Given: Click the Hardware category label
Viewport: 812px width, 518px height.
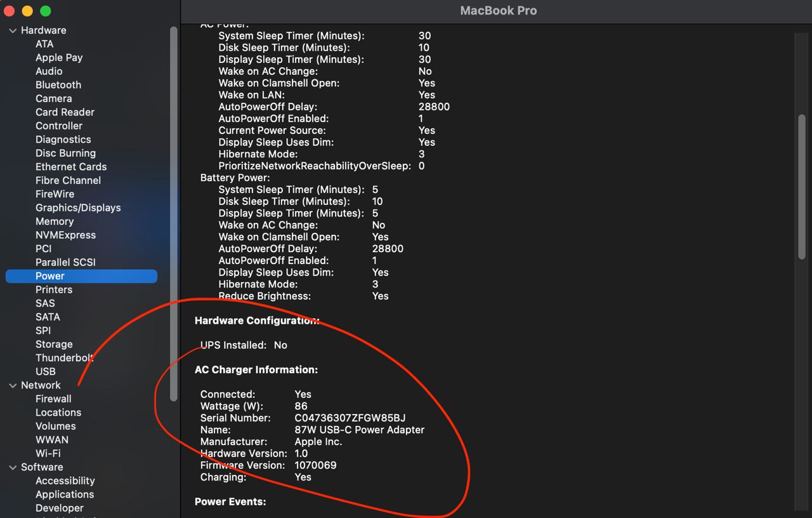Looking at the screenshot, I should pos(43,30).
